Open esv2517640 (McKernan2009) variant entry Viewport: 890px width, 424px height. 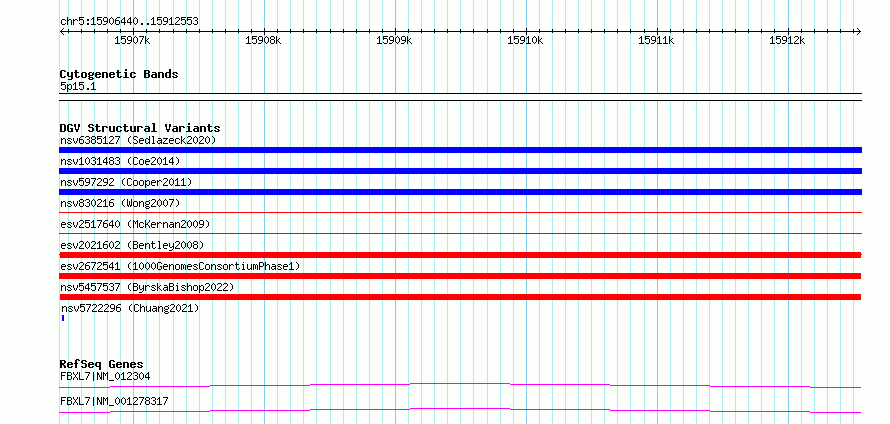[135, 224]
